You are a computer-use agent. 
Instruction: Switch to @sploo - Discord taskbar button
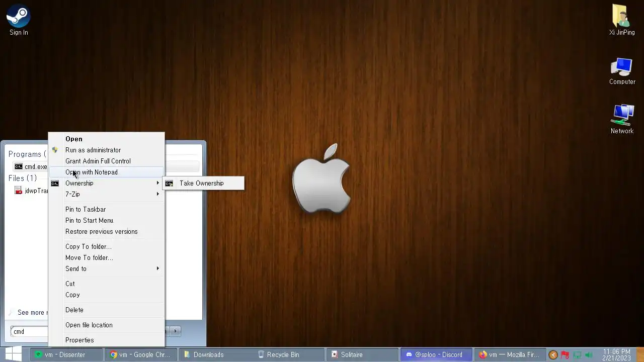pos(437,354)
